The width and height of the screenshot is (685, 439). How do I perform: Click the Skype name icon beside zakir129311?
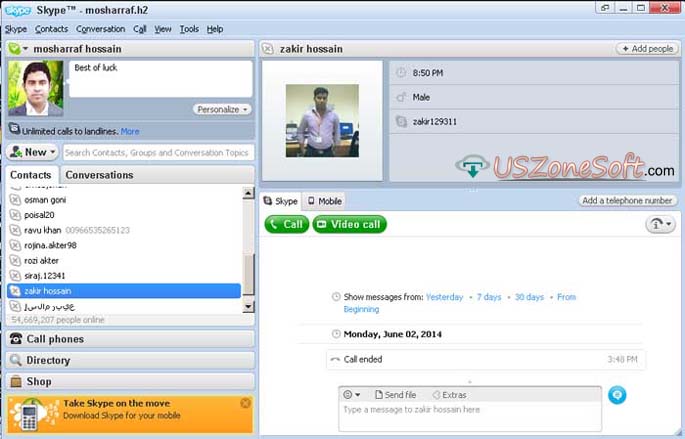pyautogui.click(x=401, y=121)
